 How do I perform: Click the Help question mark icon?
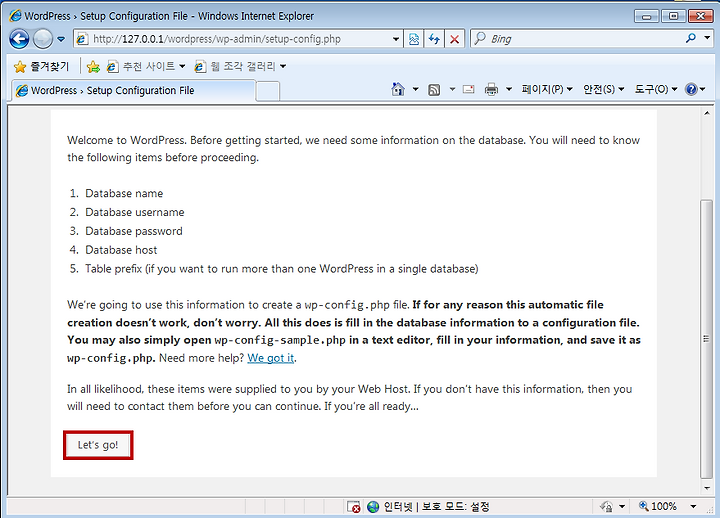(691, 89)
